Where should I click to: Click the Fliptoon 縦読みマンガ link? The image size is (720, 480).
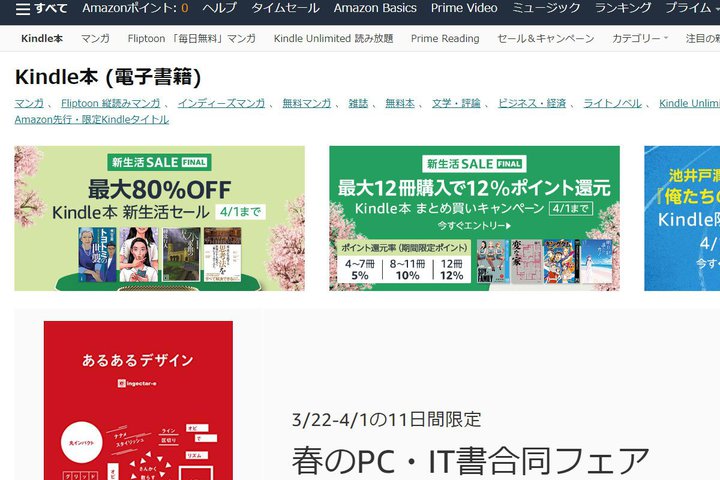tap(111, 103)
